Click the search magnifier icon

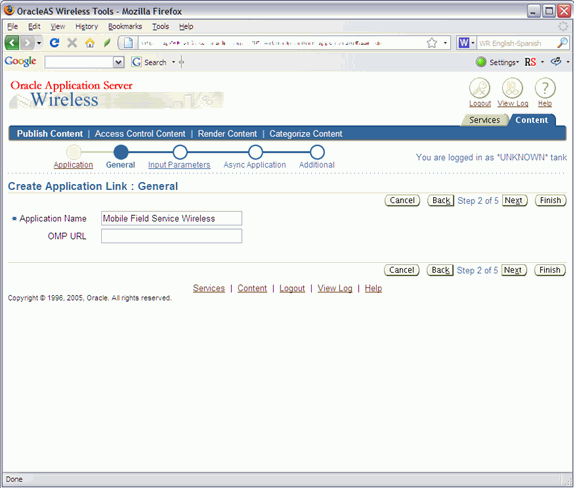click(x=562, y=43)
